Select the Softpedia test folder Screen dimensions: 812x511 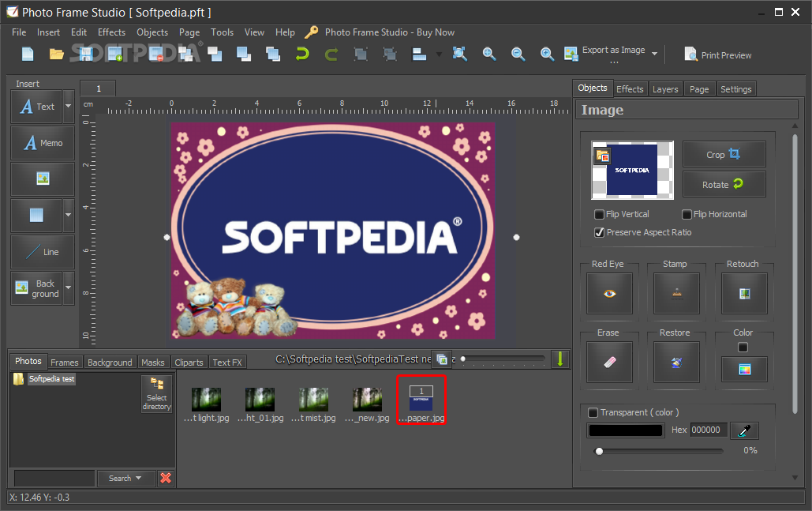coord(51,379)
